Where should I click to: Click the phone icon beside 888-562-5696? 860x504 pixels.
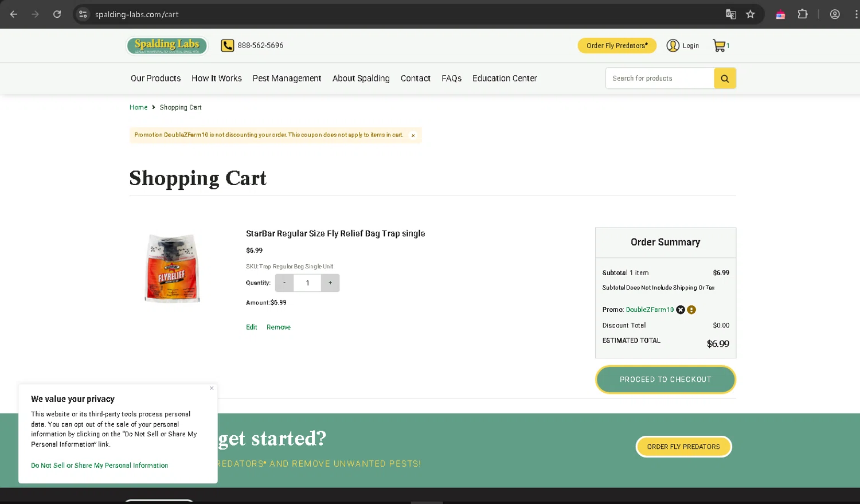coord(228,45)
